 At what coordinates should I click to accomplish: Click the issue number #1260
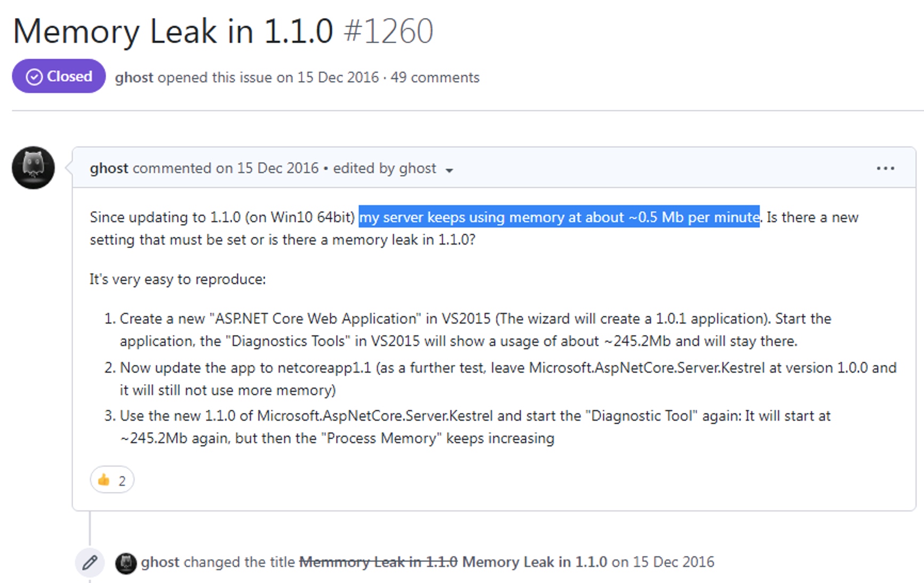pos(389,31)
